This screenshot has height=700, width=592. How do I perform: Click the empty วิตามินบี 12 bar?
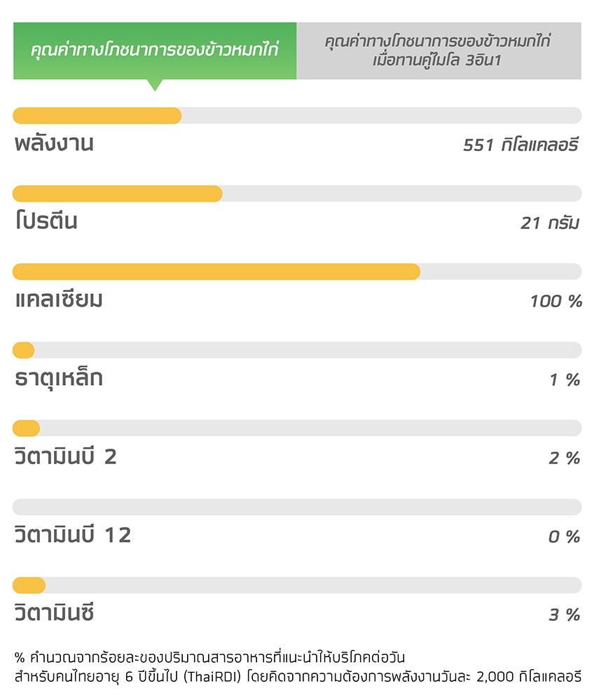297,507
